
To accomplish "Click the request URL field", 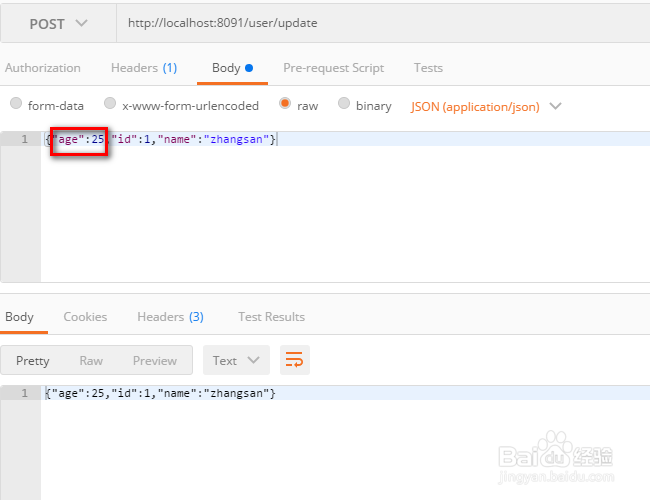I will tap(383, 23).
